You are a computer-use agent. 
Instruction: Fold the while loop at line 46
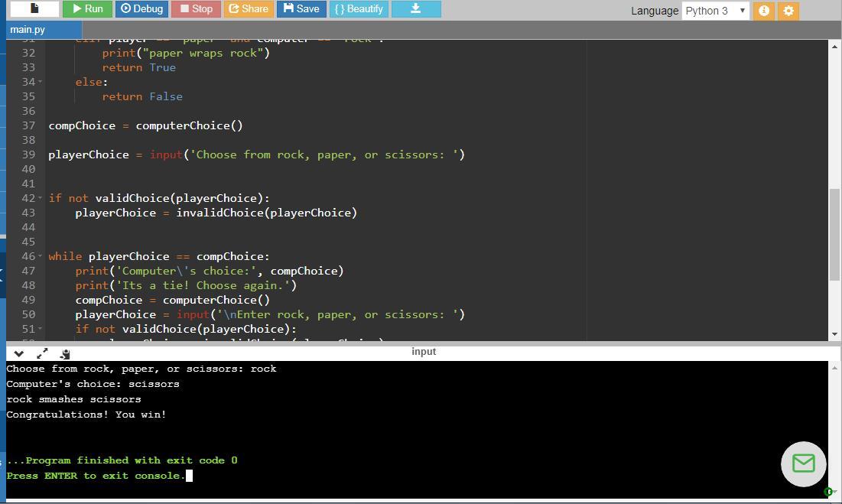[40, 256]
